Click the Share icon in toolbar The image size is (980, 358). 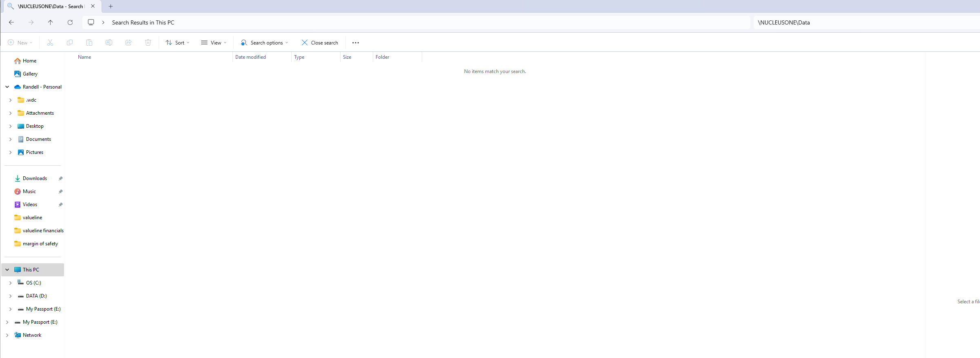click(128, 42)
